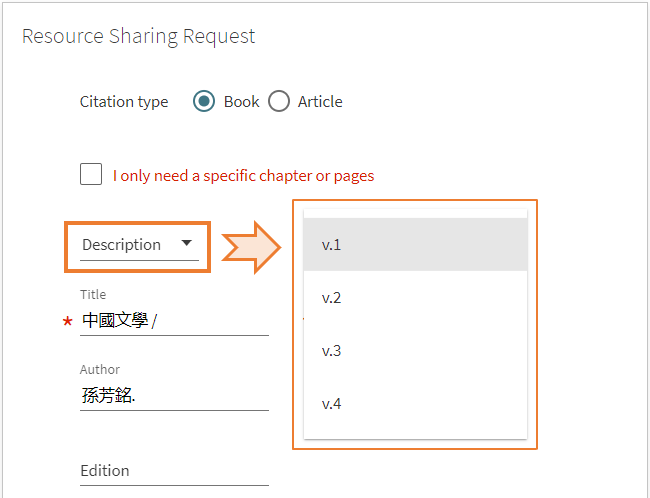Screen dimensions: 650x498
Task: Click the Resource Sharing Request heading
Action: [x=138, y=36]
